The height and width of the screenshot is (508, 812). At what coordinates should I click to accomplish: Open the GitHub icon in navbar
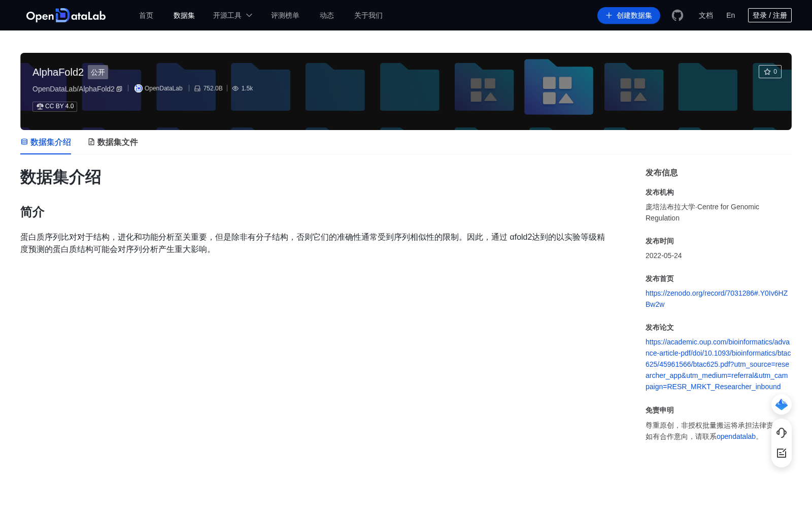coord(678,15)
